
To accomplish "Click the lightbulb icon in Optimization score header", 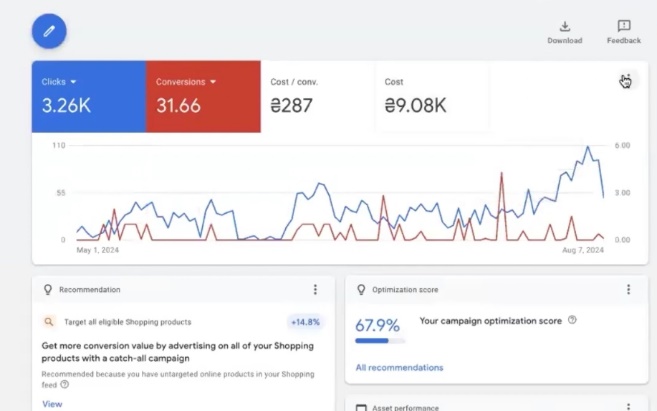I will click(x=361, y=290).
